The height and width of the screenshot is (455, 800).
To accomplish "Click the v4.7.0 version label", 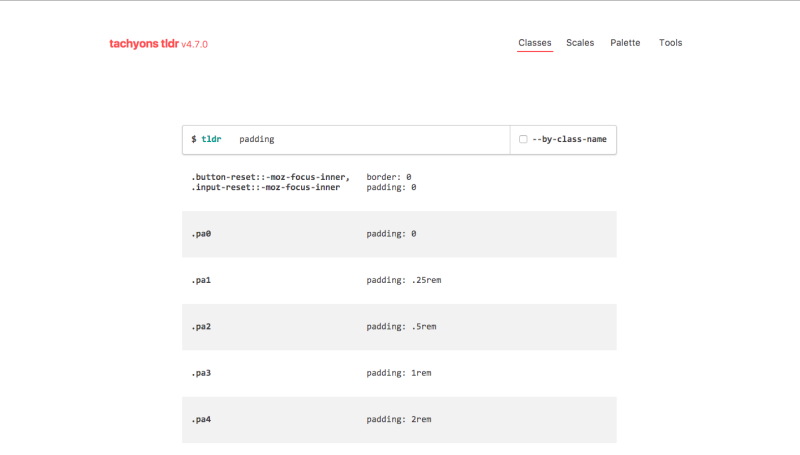I will coord(194,44).
